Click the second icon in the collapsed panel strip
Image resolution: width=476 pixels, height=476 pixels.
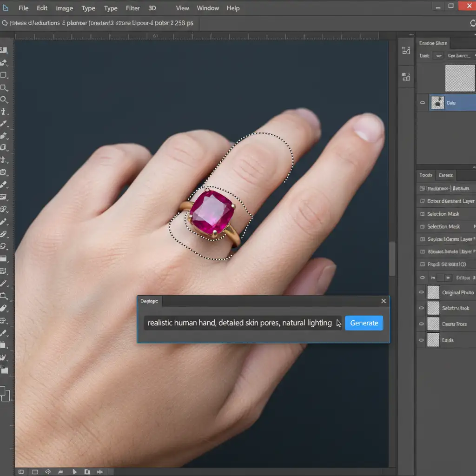[406, 77]
